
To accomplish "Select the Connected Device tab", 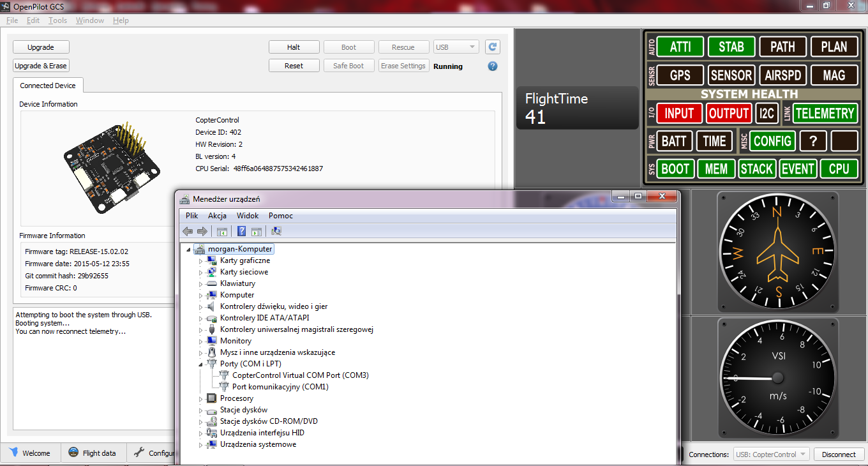I will [x=48, y=86].
